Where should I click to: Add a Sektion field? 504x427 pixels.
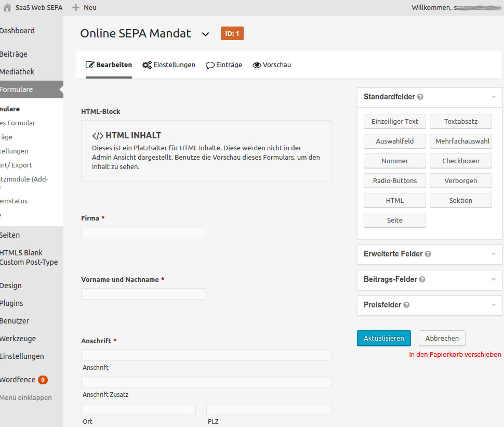pyautogui.click(x=460, y=200)
